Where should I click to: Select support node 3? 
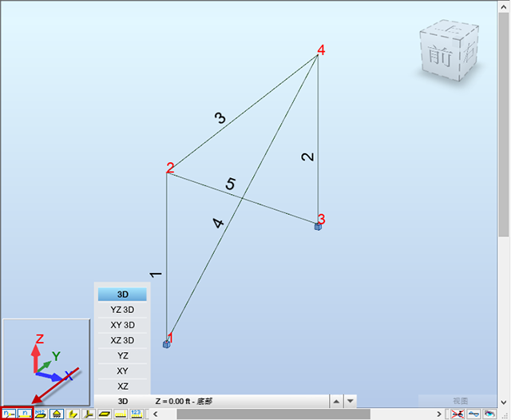coord(319,226)
